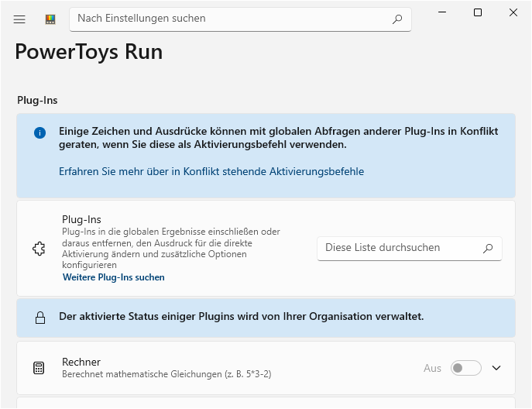Click the 'Berechnet mathematische Gleichungen' description
532x409 pixels.
[x=166, y=374]
